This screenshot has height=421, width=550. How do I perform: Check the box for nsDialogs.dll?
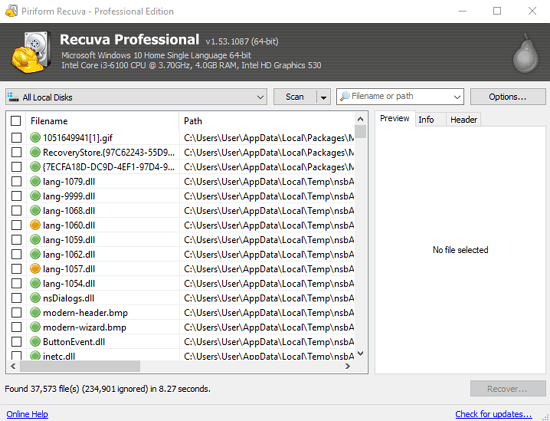point(16,298)
